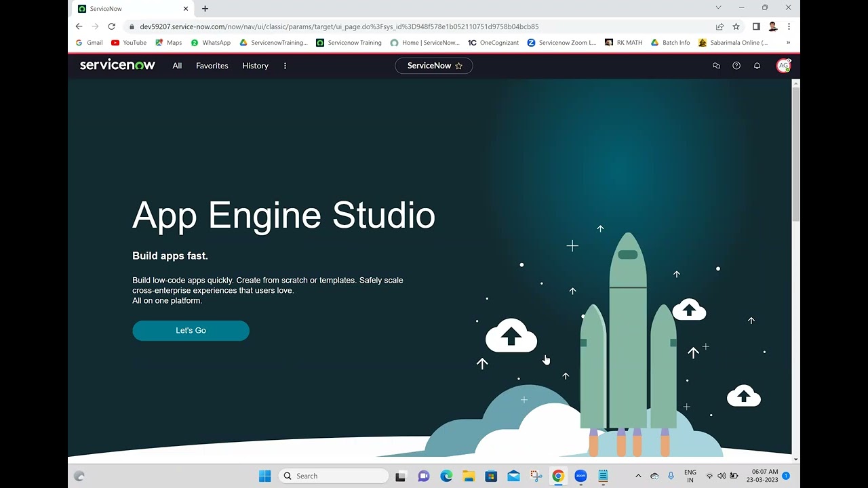
Task: Share this page using Chrome share icon
Action: pyautogui.click(x=719, y=26)
